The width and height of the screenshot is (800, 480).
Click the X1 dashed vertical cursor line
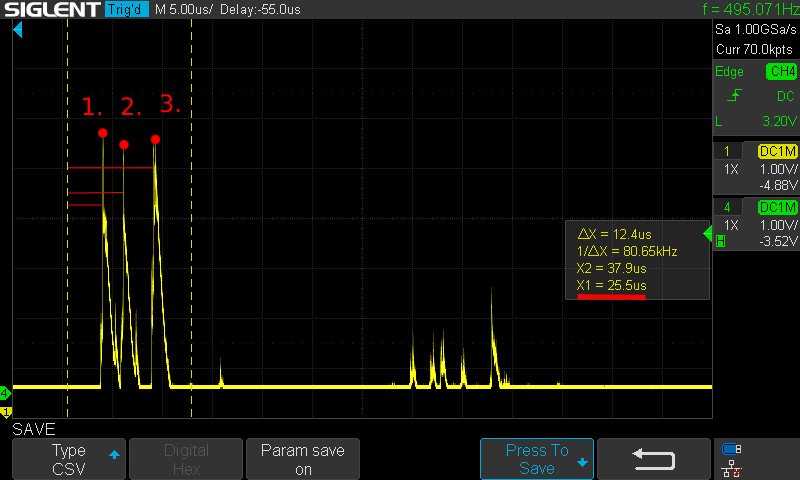67,218
